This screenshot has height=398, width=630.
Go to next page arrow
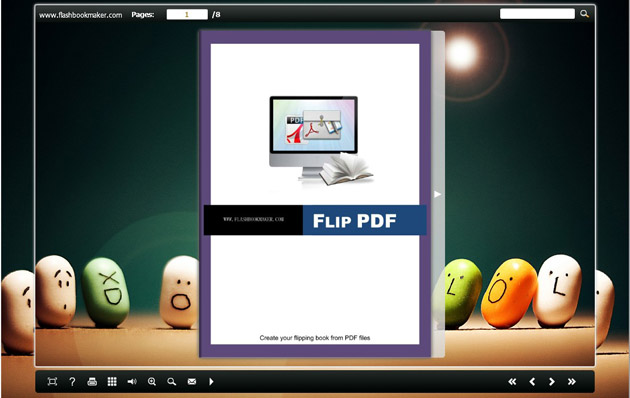pyautogui.click(x=552, y=382)
